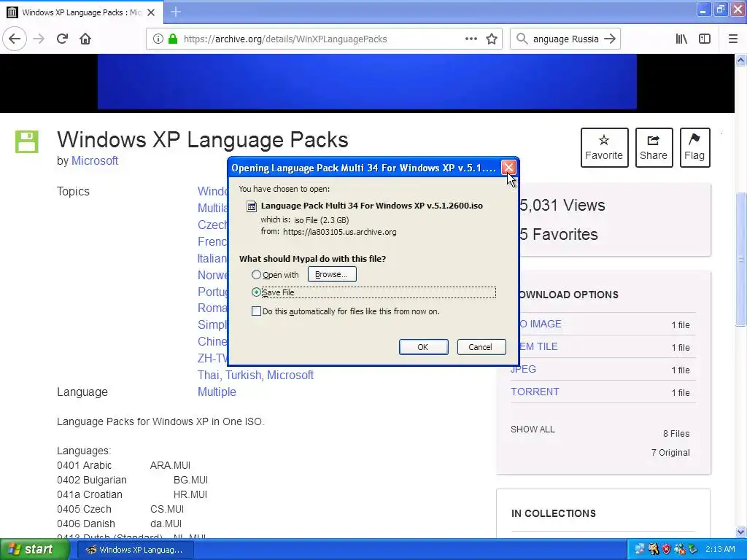Image resolution: width=747 pixels, height=560 pixels.
Task: Bookmark this page with the star icon
Action: click(x=492, y=39)
